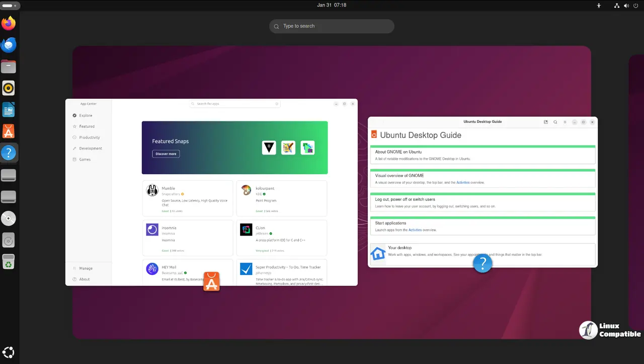The height and width of the screenshot is (364, 644).
Task: Open the Games section in App Center
Action: 85,160
